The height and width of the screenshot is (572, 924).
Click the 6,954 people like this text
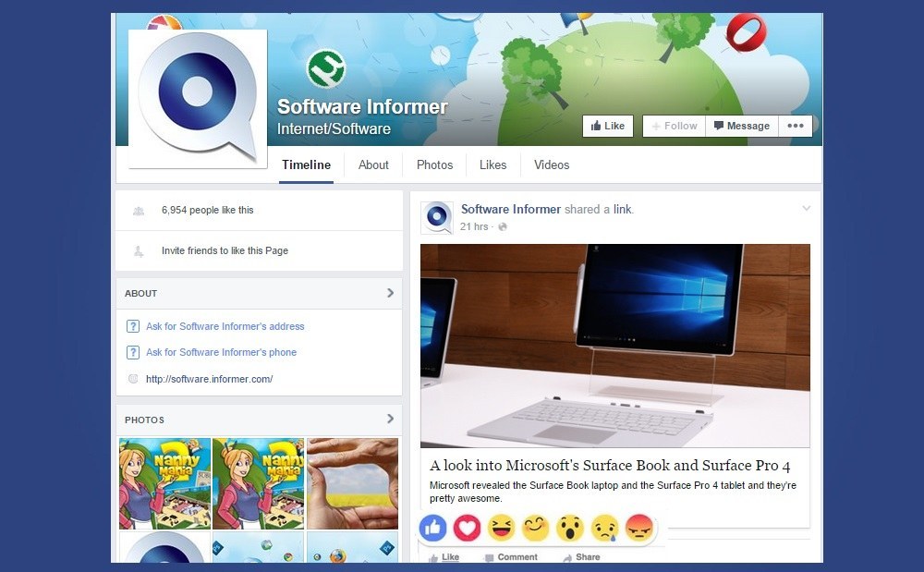pyautogui.click(x=207, y=210)
